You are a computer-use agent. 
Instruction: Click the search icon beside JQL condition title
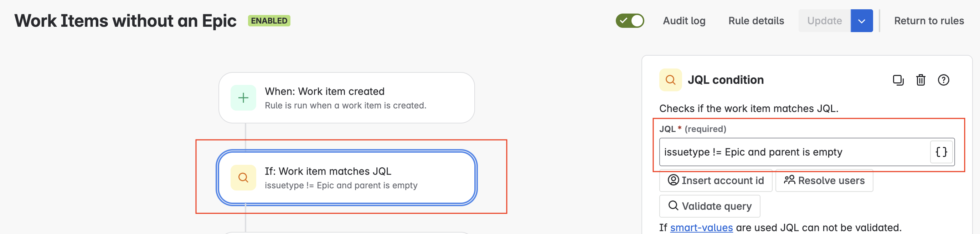click(670, 80)
